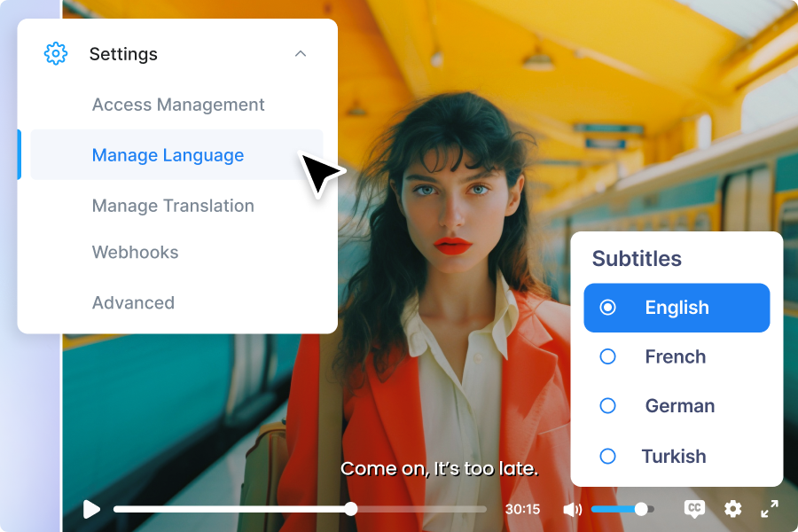Click the video progress bar handle
Screen dimensions: 798x532
351,509
